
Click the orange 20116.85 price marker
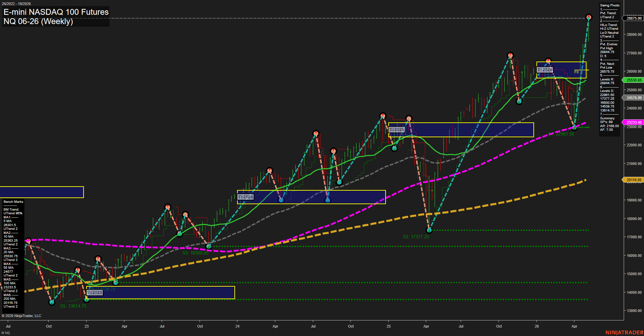634,180
